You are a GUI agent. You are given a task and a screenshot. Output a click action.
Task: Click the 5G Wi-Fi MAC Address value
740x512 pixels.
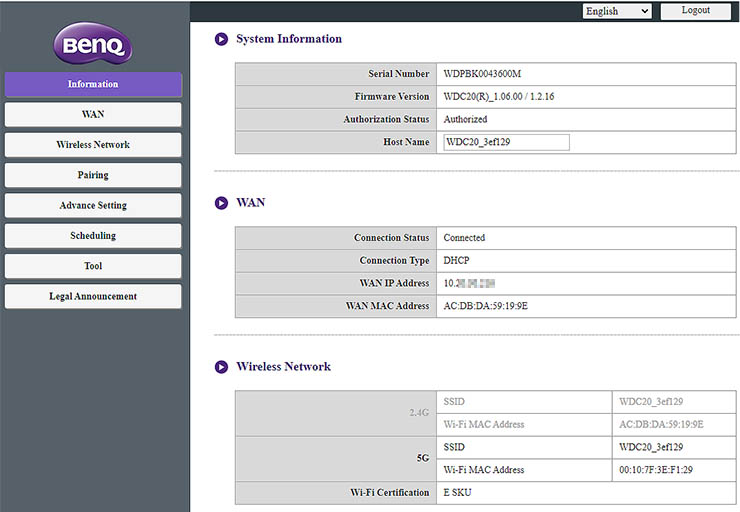(x=655, y=470)
